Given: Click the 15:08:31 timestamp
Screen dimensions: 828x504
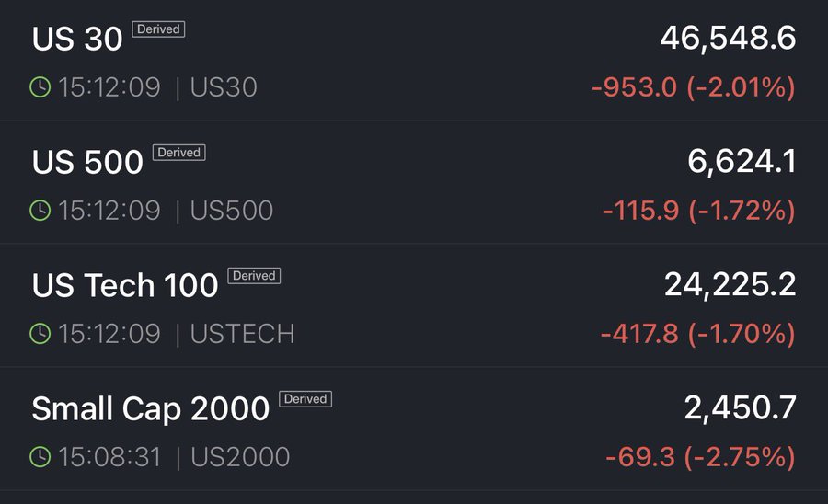Looking at the screenshot, I should pyautogui.click(x=109, y=456).
